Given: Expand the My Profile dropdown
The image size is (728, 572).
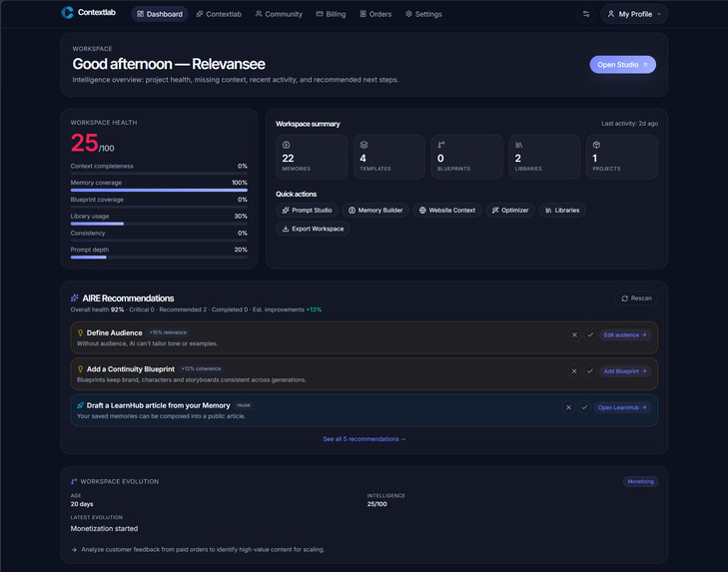Looking at the screenshot, I should click(634, 14).
